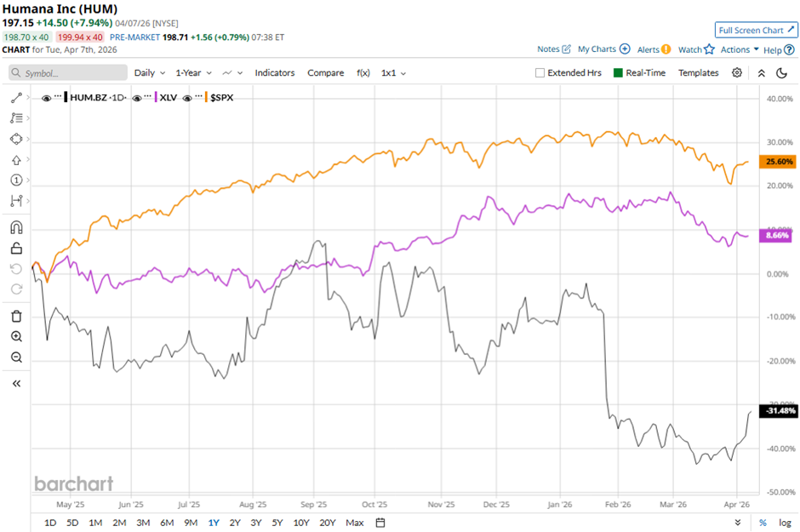Click the Symbol search field
The width and height of the screenshot is (800, 532).
tap(68, 73)
